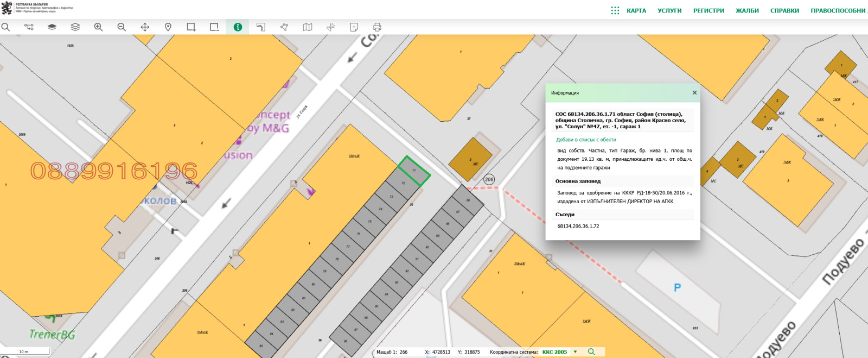Image resolution: width=868 pixels, height=358 pixels.
Task: Select the location pin tool
Action: click(x=168, y=27)
